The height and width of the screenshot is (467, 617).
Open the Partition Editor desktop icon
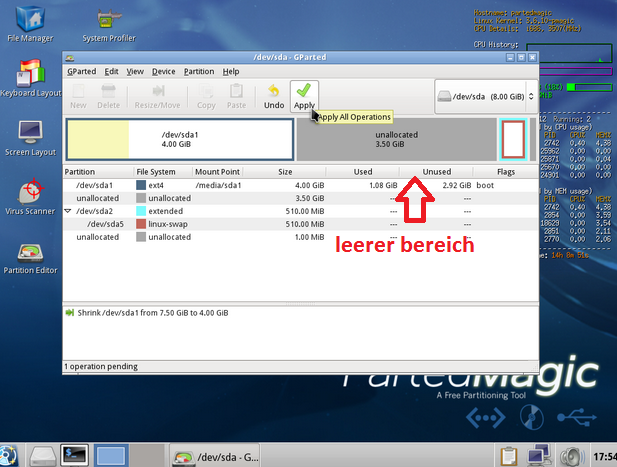coord(30,258)
